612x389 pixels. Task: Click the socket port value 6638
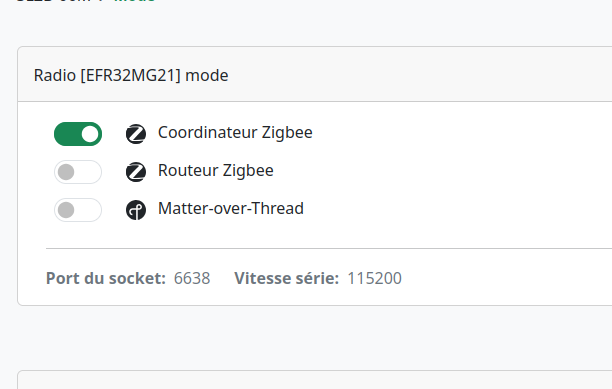192,278
